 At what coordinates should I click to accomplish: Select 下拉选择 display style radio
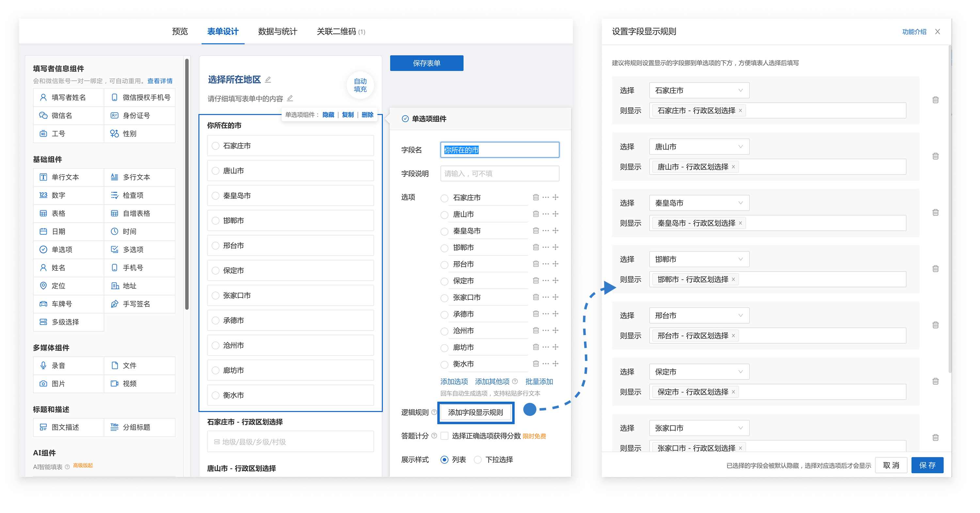[478, 460]
